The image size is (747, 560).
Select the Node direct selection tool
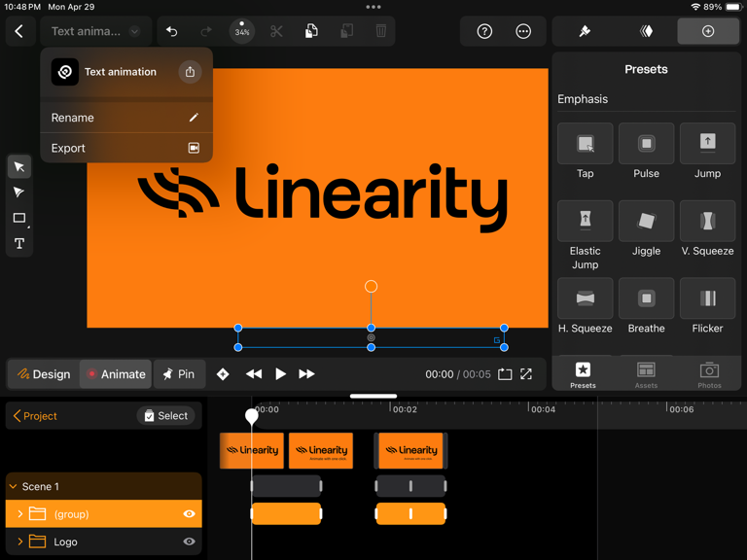pos(19,192)
